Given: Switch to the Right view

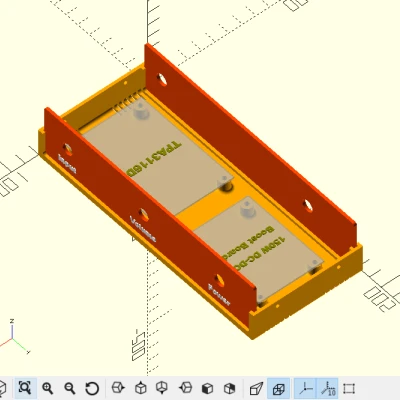Looking at the screenshot, I should (x=118, y=388).
